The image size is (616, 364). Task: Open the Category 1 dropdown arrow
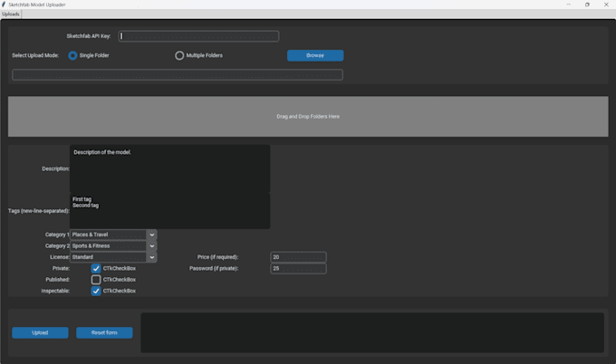click(x=152, y=235)
